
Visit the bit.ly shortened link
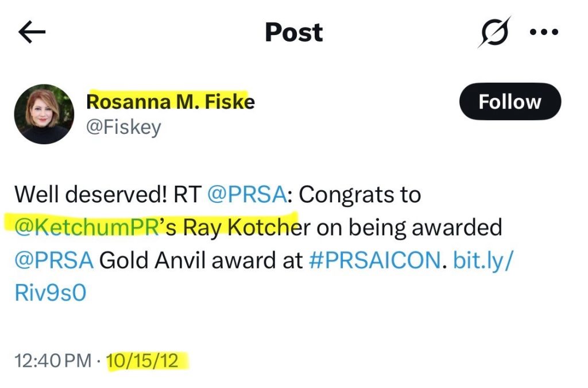tap(264, 276)
